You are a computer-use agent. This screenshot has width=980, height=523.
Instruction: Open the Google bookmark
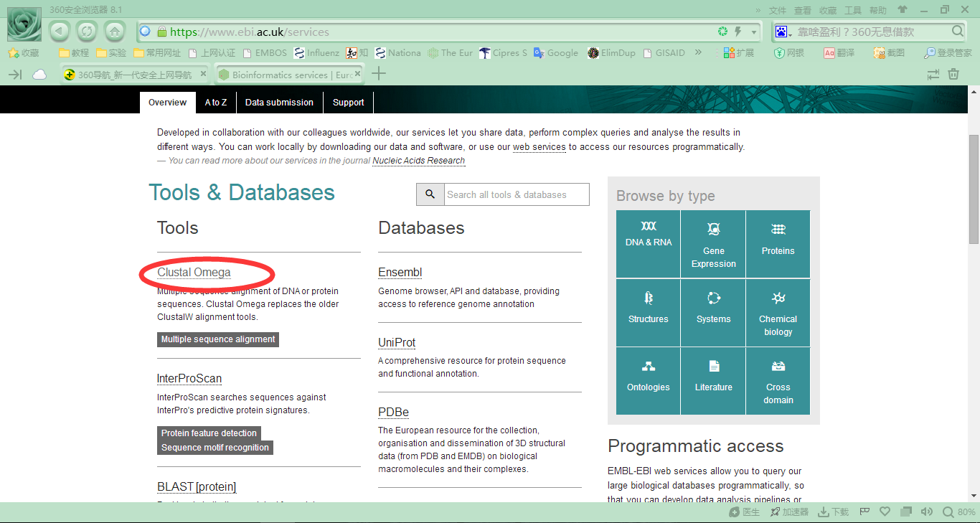click(x=556, y=53)
